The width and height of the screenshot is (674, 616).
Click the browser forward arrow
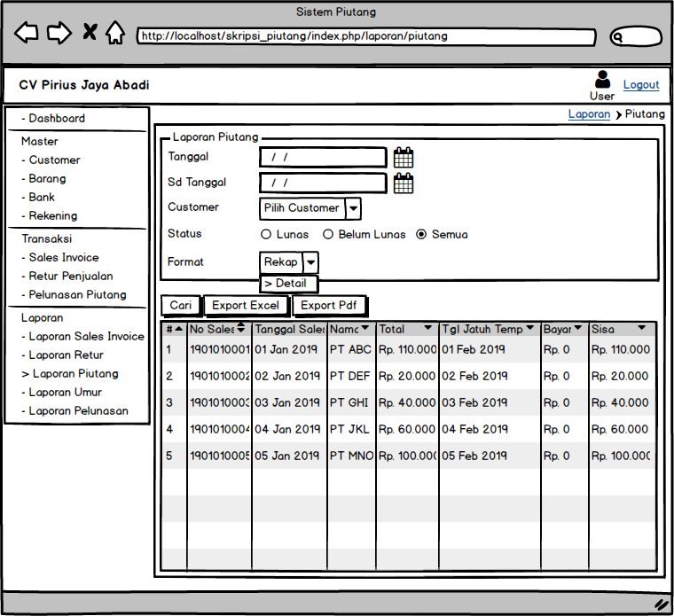point(59,32)
